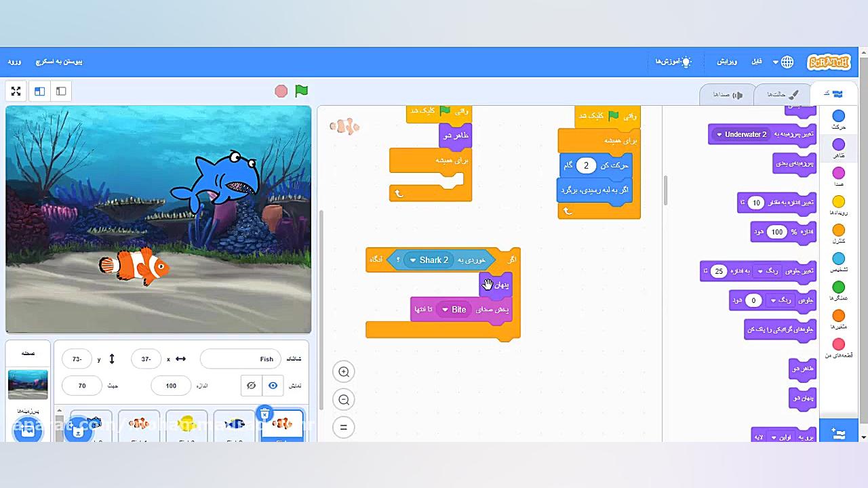The width and height of the screenshot is (868, 488).
Task: Select the blue striped fish sprite thumbnail
Action: click(x=234, y=426)
